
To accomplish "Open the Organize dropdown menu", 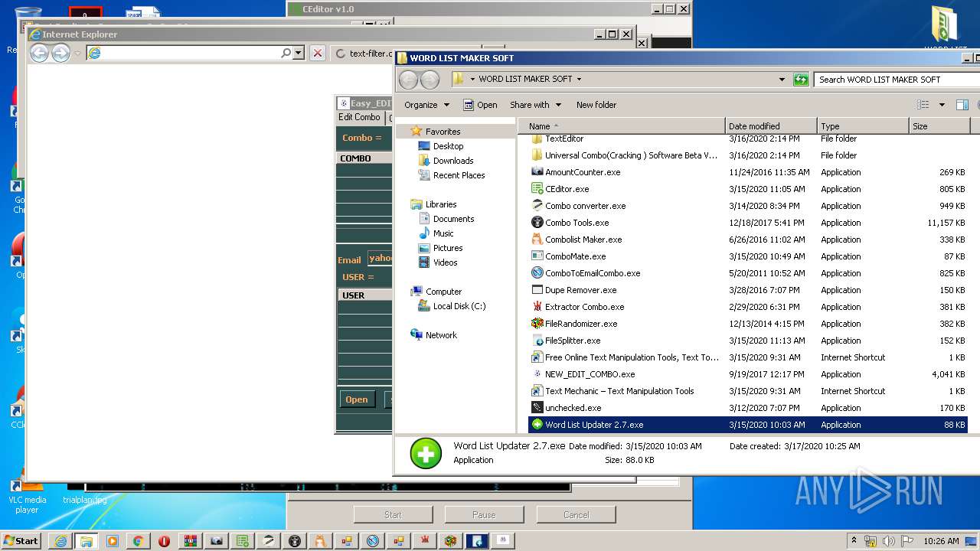I will pyautogui.click(x=426, y=105).
